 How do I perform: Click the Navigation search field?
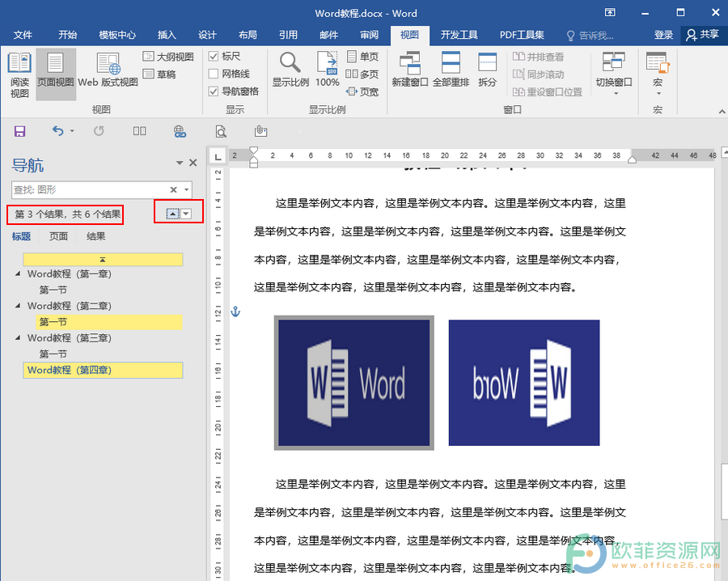90,189
